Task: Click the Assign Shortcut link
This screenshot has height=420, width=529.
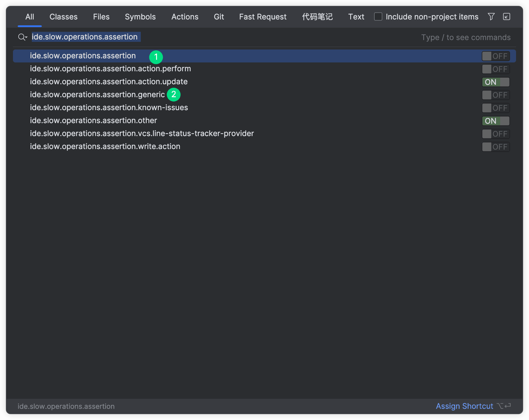Action: 464,406
